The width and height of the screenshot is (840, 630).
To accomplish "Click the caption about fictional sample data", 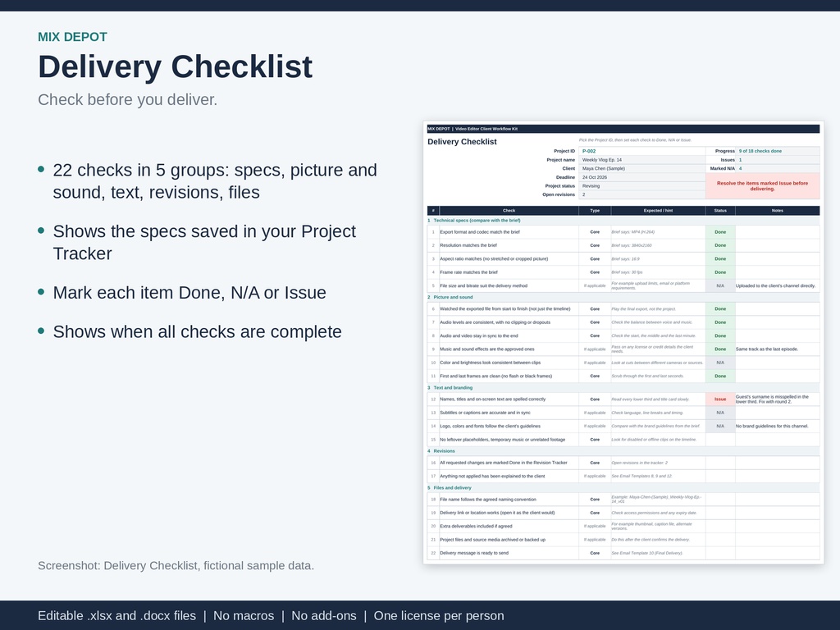I will [x=176, y=566].
